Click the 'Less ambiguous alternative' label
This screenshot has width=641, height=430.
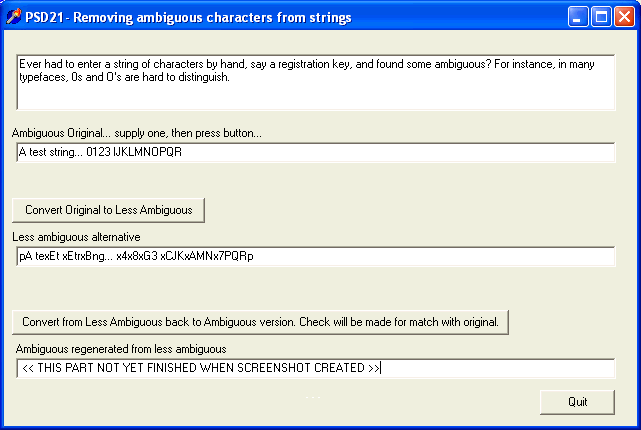(76, 236)
